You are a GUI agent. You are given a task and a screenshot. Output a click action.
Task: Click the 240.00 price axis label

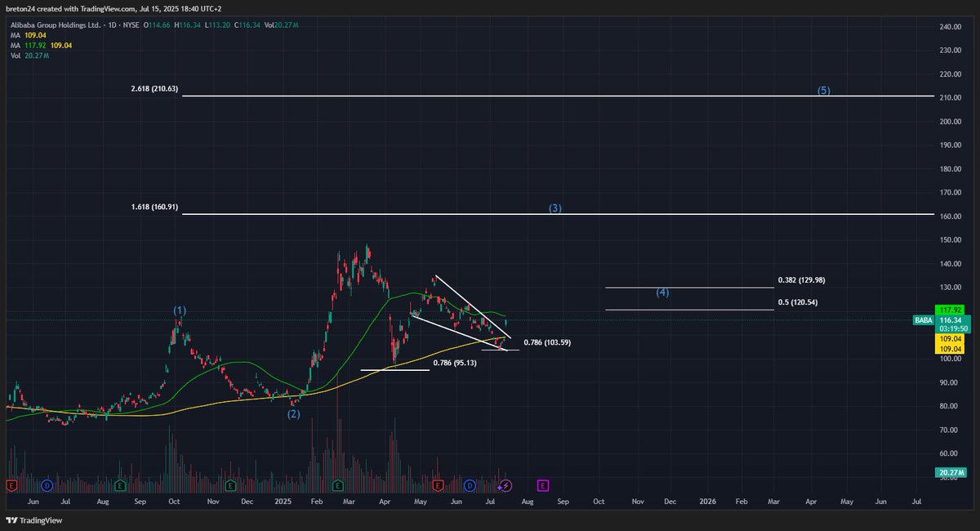point(951,27)
